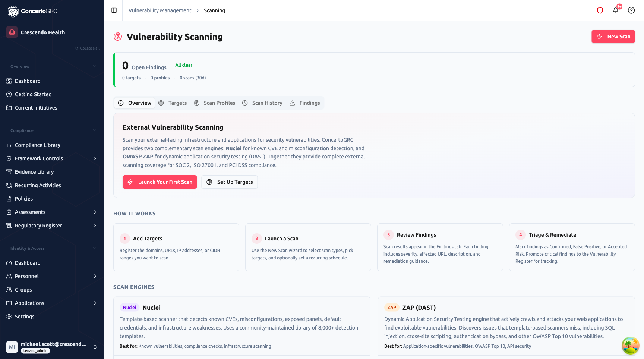This screenshot has height=359, width=644.
Task: Click the Framework Controls shield icon
Action: [x=9, y=158]
